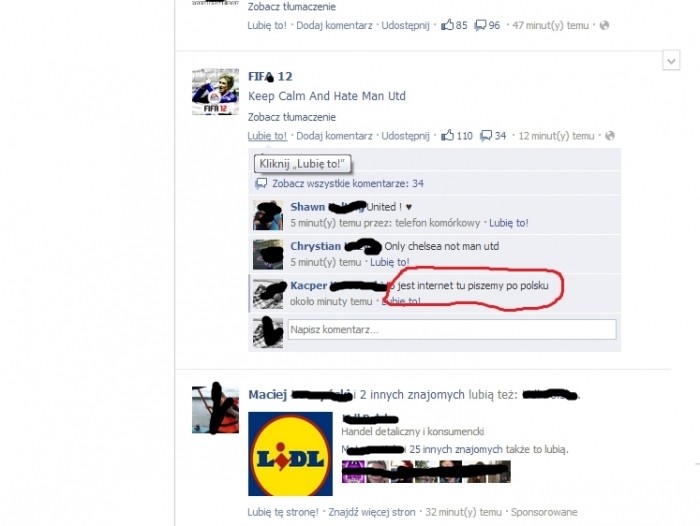Screen dimensions: 700x526
Task: Click the globe privacy icon beside 47 minut(y) temu
Action: (604, 25)
